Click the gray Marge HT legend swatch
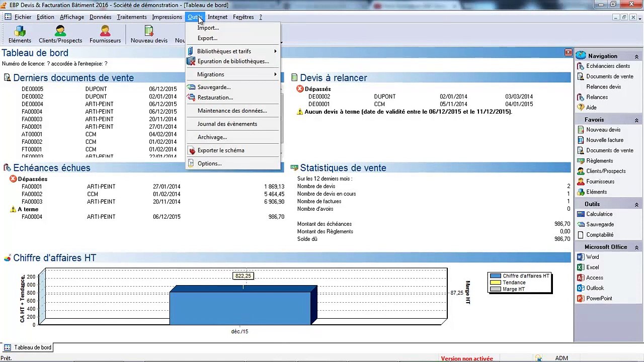 click(x=496, y=289)
